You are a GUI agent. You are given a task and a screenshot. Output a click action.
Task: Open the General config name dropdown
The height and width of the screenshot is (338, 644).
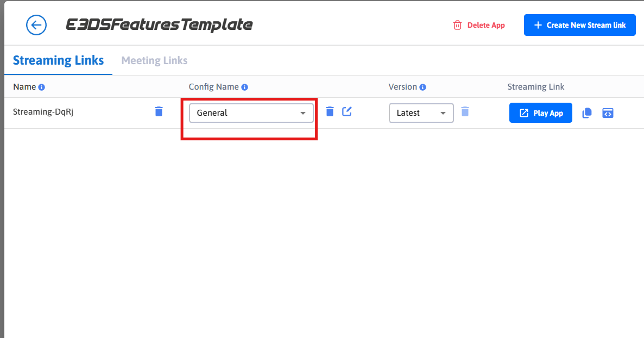click(251, 112)
